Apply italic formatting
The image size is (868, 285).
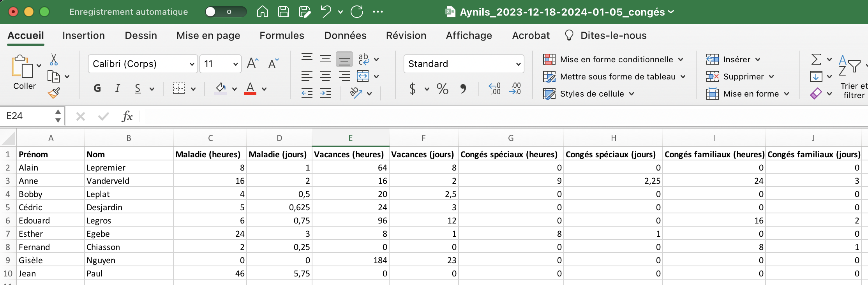click(117, 88)
